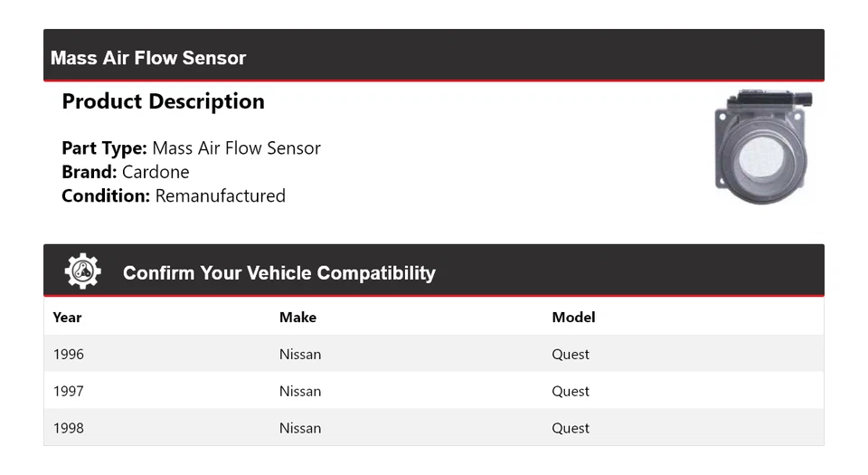Click the gear icon beside Vehicle Compatibility

click(82, 271)
